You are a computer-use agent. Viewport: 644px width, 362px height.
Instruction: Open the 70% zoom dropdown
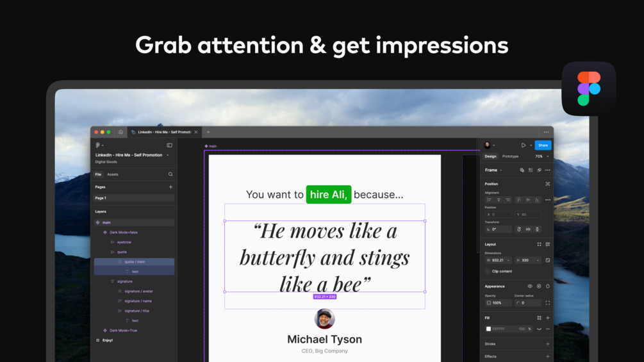pyautogui.click(x=541, y=156)
